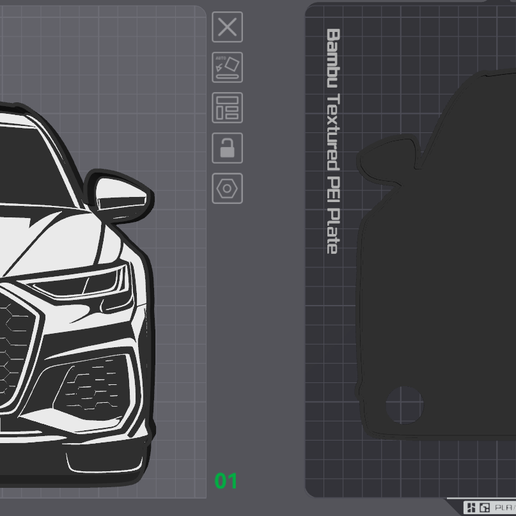Open plate 01 settings hexagon icon

tap(227, 189)
